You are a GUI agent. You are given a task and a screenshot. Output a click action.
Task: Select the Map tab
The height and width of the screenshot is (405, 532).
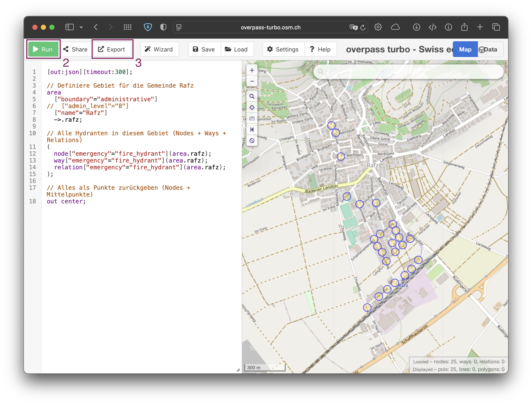465,49
